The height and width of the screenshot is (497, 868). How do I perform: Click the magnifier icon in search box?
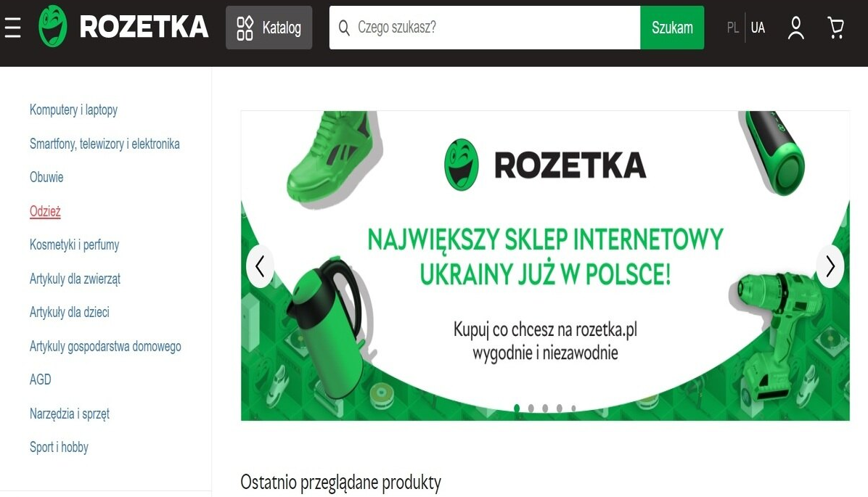pyautogui.click(x=344, y=28)
